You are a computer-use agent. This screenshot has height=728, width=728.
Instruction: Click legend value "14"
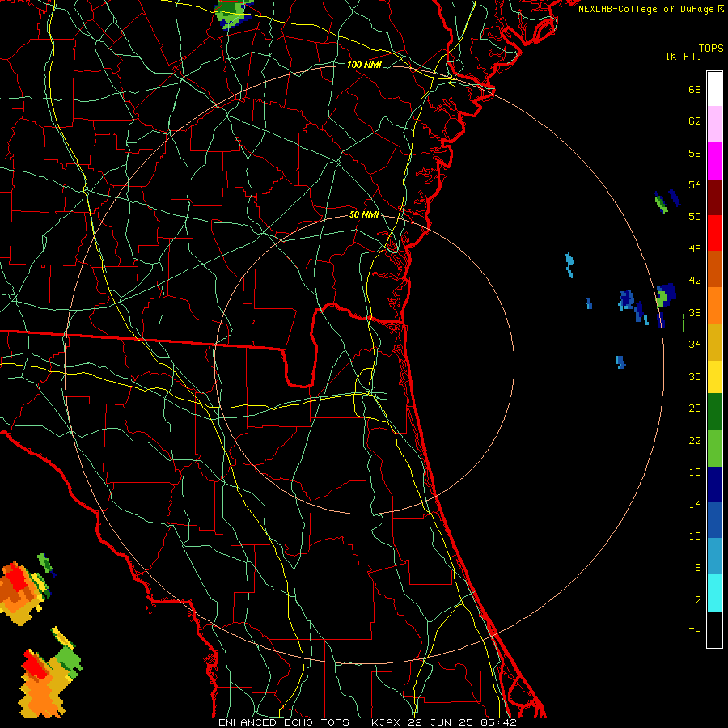click(x=695, y=504)
